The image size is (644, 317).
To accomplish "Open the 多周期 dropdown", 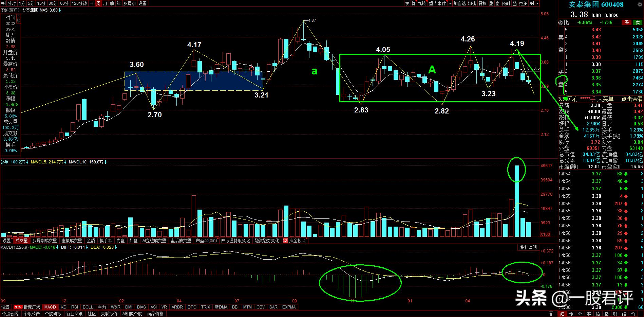I will point(129,3).
